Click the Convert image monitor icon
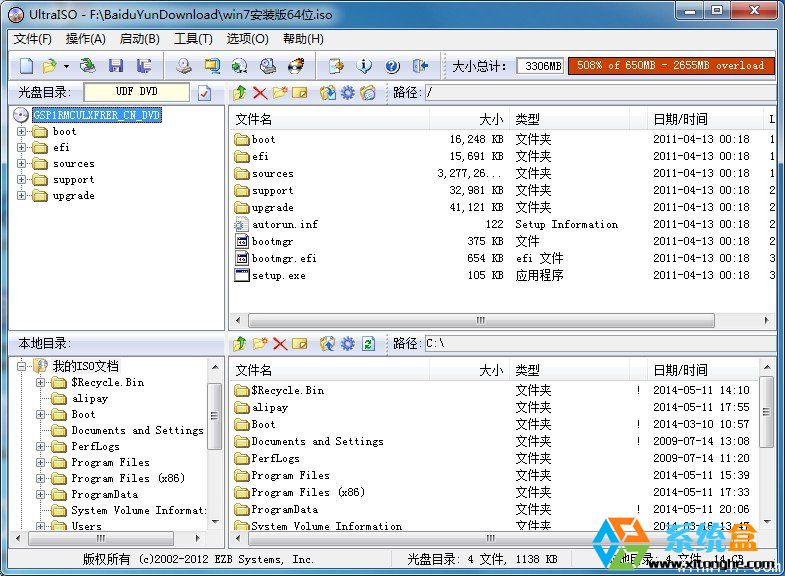This screenshot has height=576, width=785. (212, 66)
